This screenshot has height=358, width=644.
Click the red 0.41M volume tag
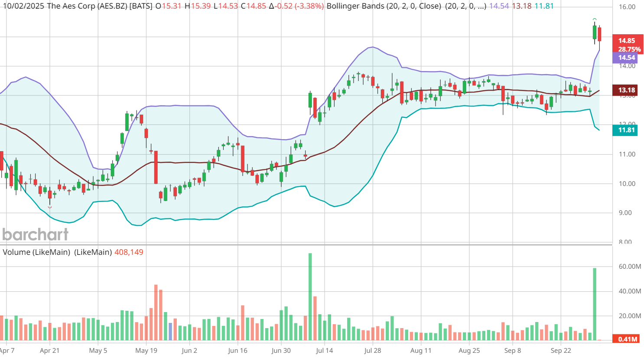click(x=627, y=339)
